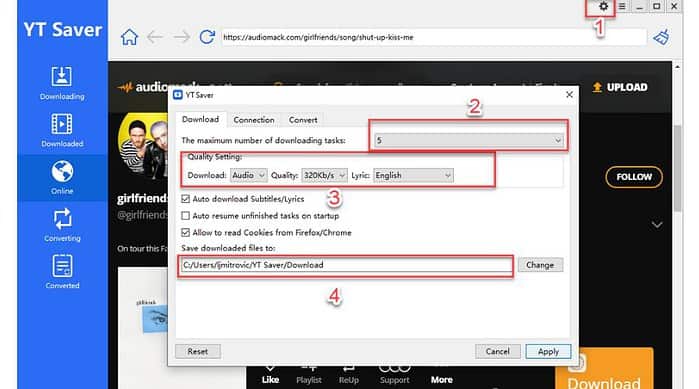Expand the chevron below FOLLOW button

[x=657, y=225]
